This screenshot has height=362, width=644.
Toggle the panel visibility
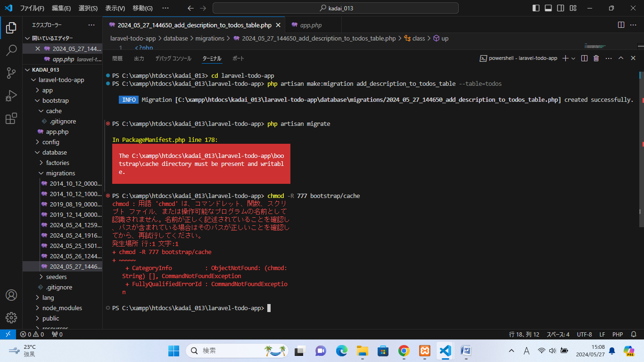[548, 8]
